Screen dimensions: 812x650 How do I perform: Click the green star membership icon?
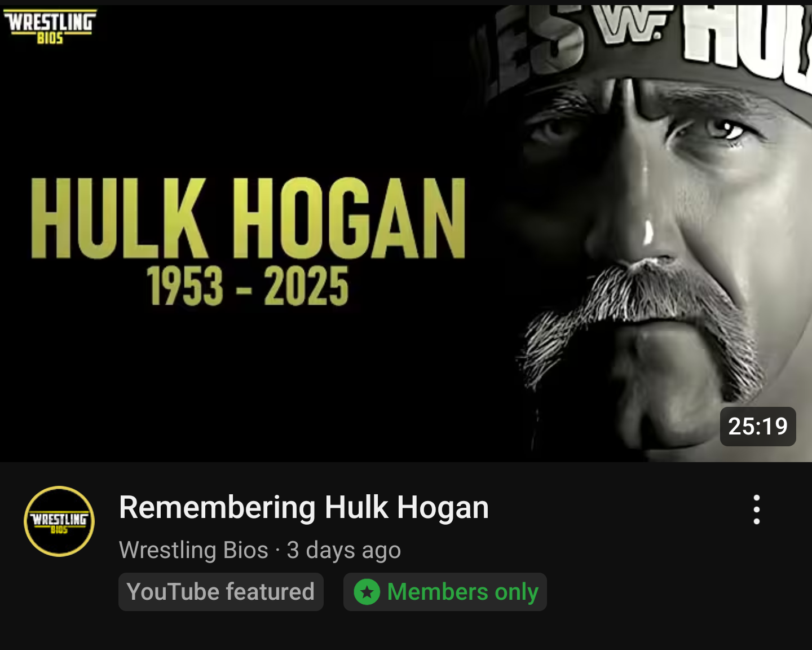pos(367,592)
